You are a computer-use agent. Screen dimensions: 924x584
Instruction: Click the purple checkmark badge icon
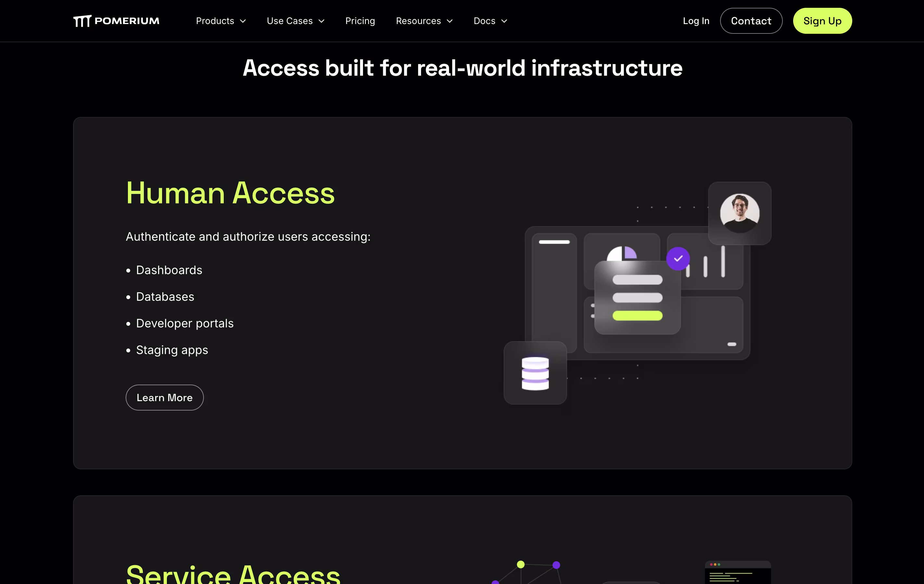pyautogui.click(x=678, y=259)
